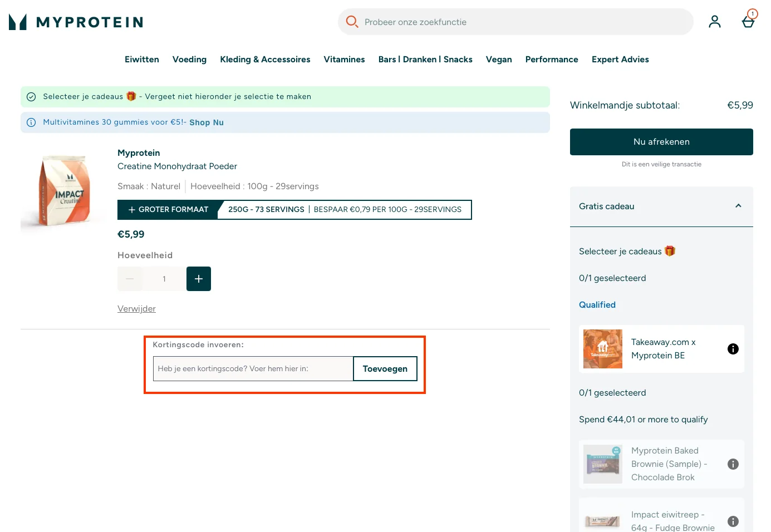
Task: Show info for Impact eiwitreep Fudge Brownie
Action: pos(733,521)
